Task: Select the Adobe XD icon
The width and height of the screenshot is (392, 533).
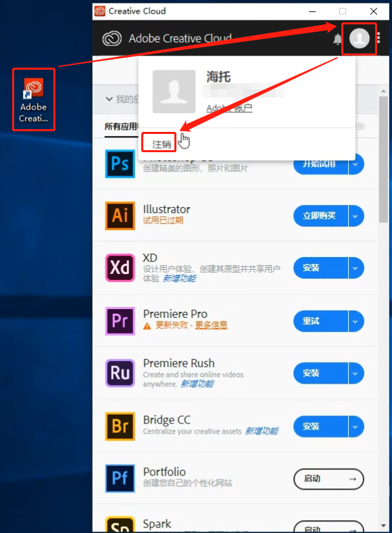Action: [120, 268]
